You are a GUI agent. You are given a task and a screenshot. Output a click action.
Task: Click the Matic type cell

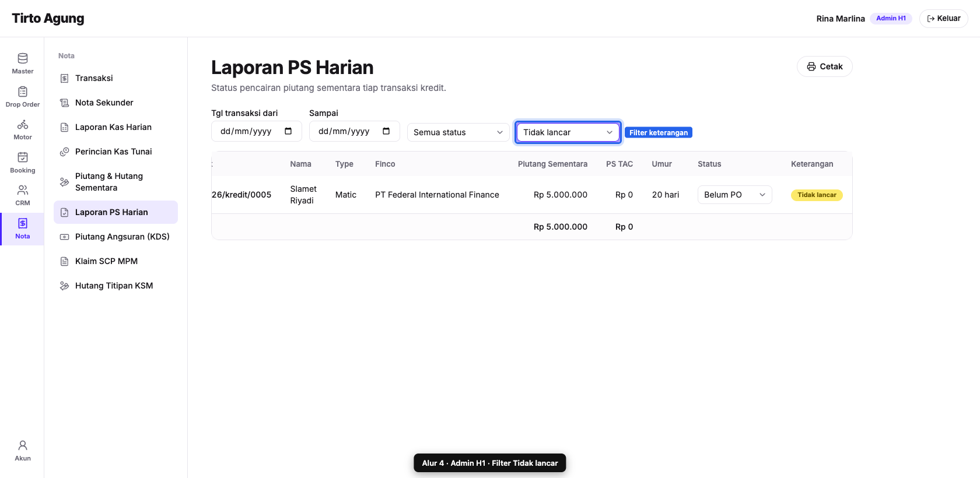click(346, 195)
